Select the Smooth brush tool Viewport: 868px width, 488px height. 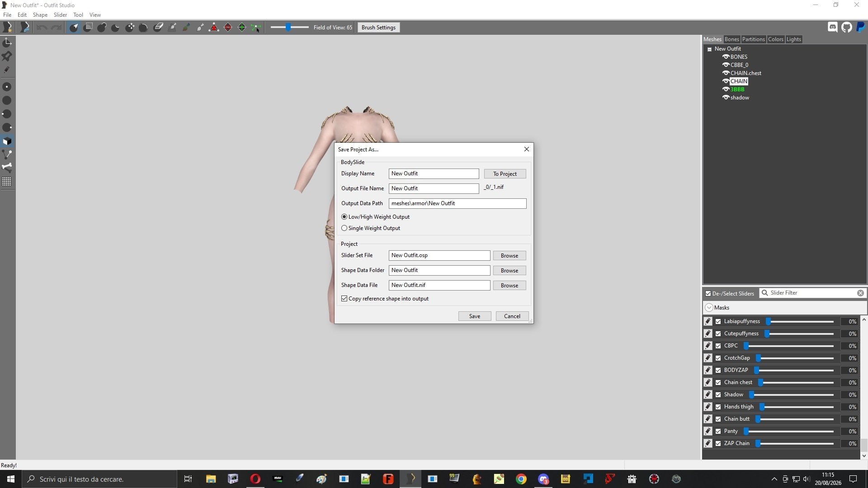(144, 28)
